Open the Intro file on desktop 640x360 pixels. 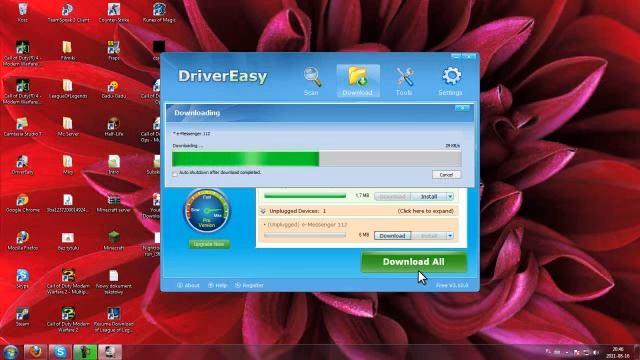click(x=114, y=164)
